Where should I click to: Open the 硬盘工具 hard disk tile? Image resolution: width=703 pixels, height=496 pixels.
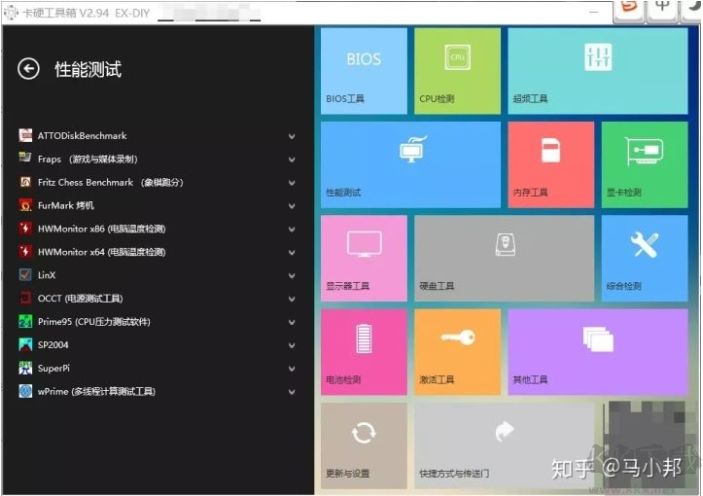click(504, 258)
